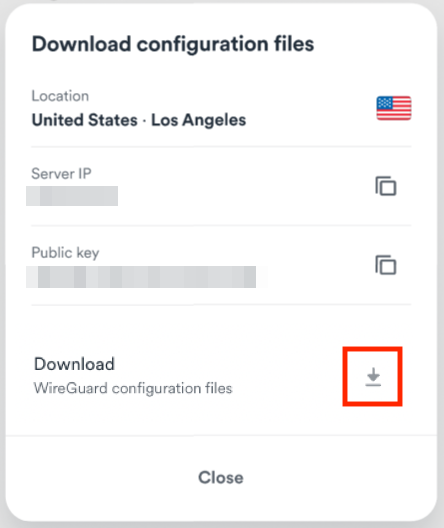Click the "Los Angeles" city name
The width and height of the screenshot is (444, 528).
click(199, 120)
